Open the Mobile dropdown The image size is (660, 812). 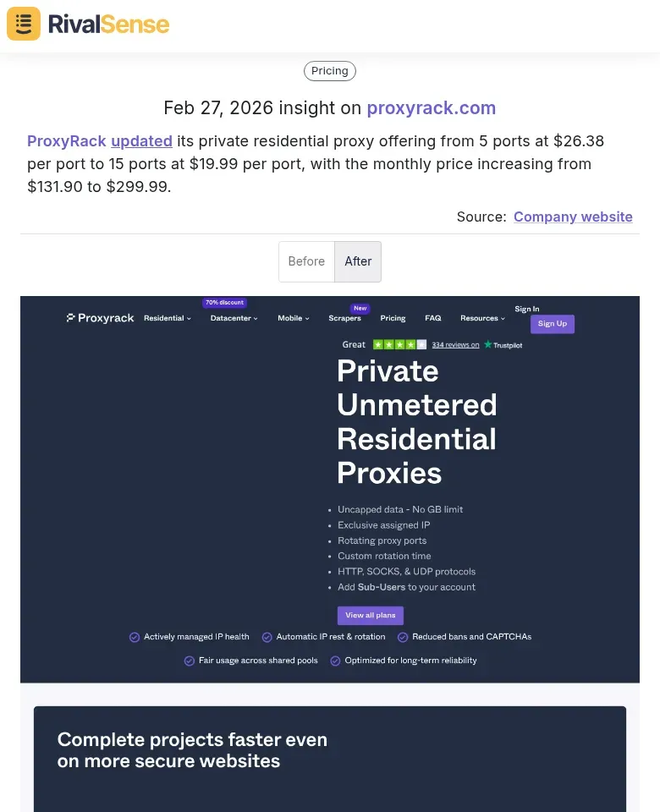[293, 318]
